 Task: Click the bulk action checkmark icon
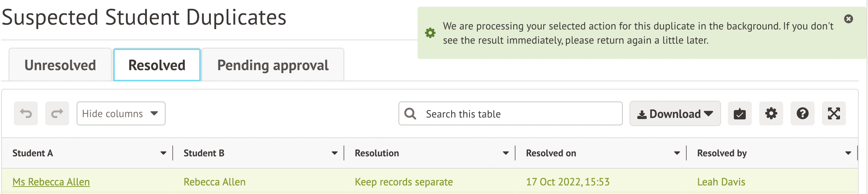tap(739, 113)
